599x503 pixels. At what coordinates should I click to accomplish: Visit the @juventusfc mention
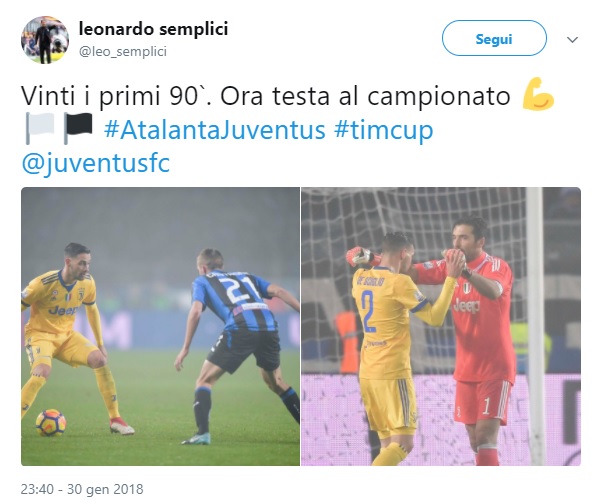coord(96,163)
